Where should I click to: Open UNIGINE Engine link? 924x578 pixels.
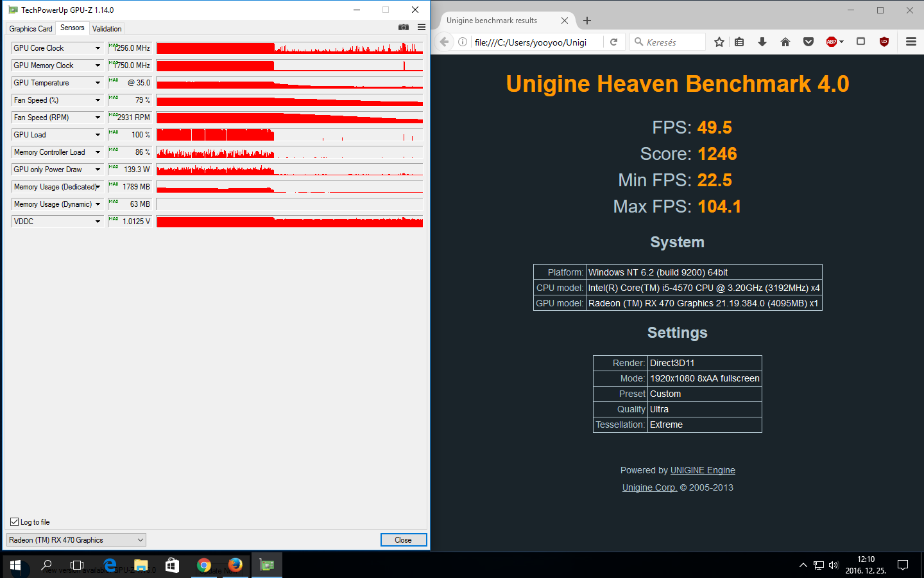click(703, 470)
